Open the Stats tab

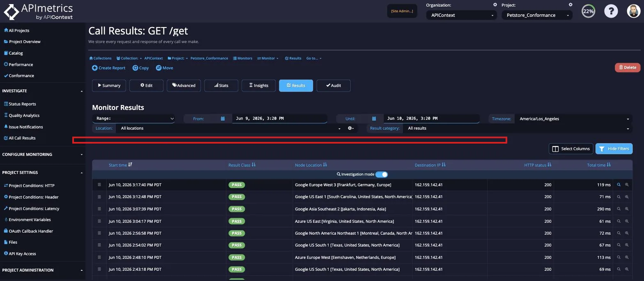pos(221,85)
